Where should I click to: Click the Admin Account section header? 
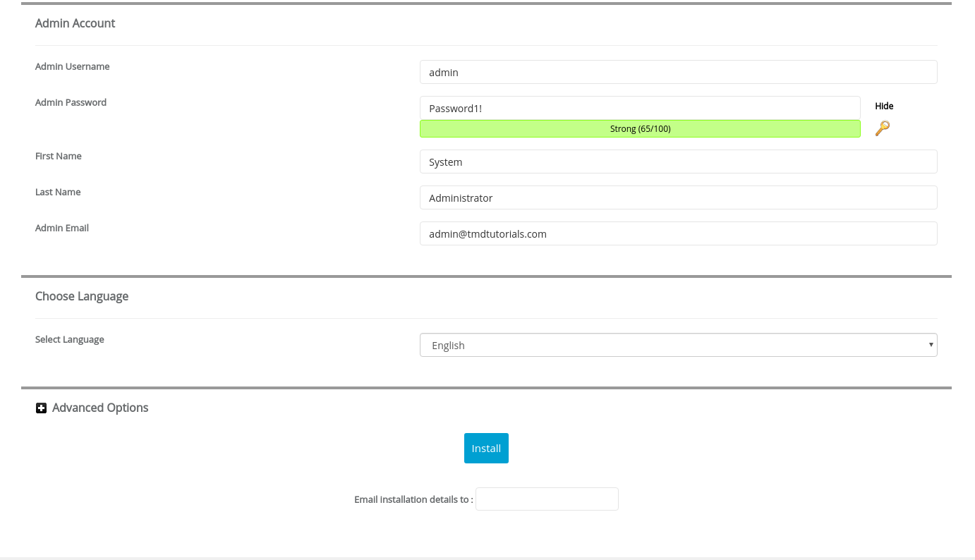(75, 23)
